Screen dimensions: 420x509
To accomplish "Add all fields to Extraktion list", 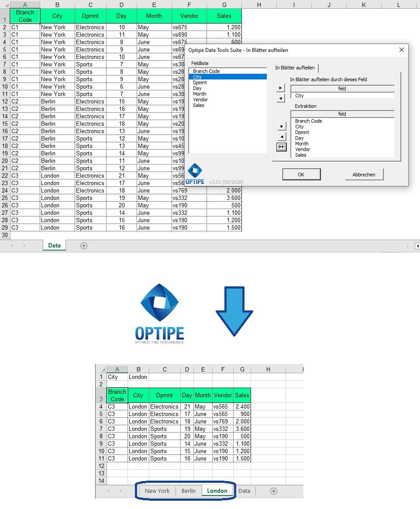I will [x=282, y=147].
